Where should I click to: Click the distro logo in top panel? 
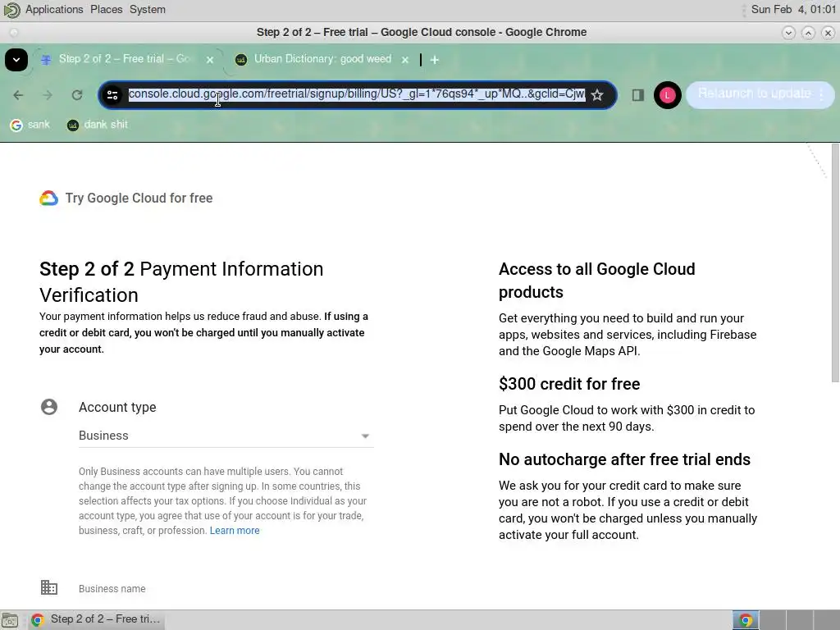tap(11, 10)
